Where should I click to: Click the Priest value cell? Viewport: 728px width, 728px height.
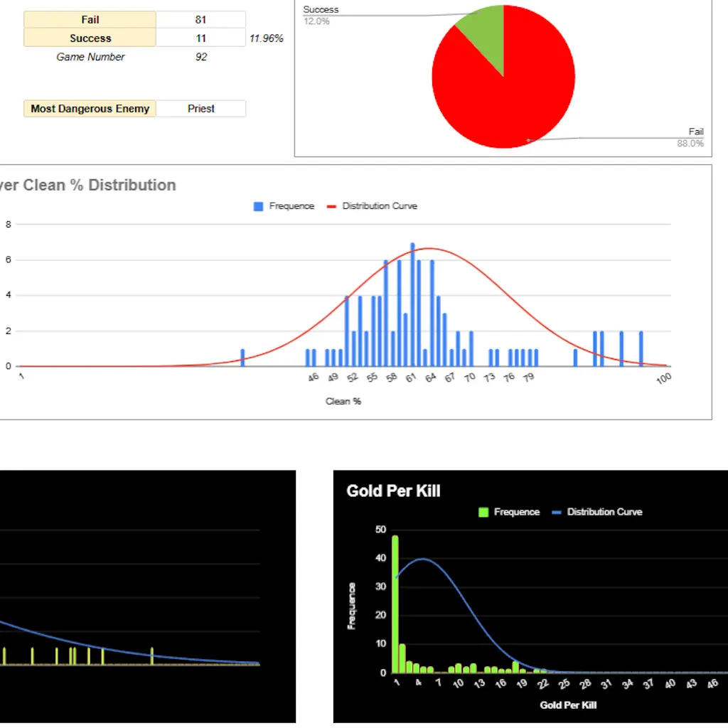point(200,109)
